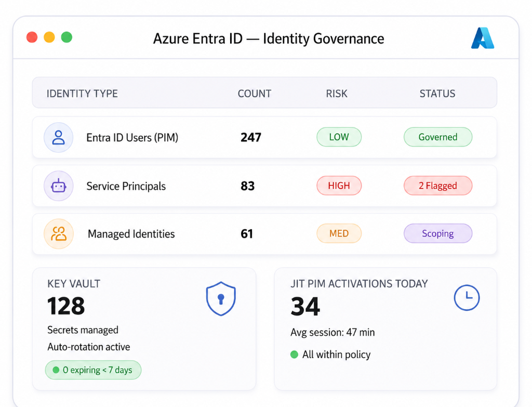Screen dimensions: 532x407
Task: Click the Secrets managed text
Action: pos(83,330)
